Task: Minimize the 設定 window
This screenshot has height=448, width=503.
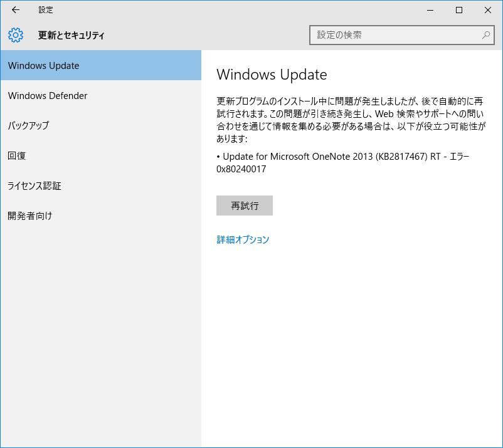Action: [430, 10]
